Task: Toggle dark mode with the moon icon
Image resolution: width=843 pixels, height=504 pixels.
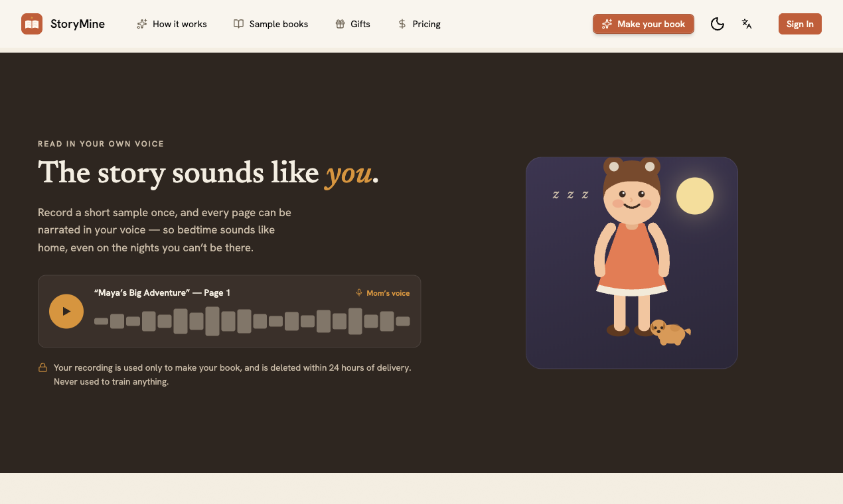Action: click(717, 24)
